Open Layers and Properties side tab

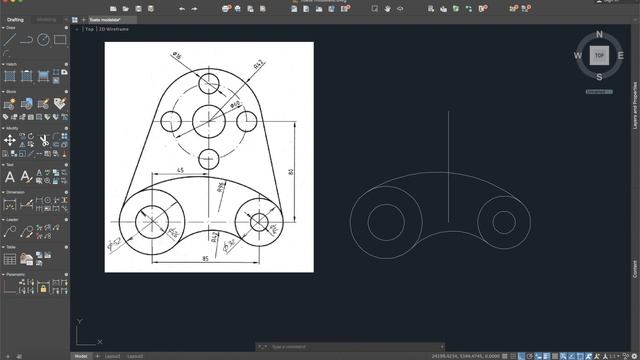635,106
